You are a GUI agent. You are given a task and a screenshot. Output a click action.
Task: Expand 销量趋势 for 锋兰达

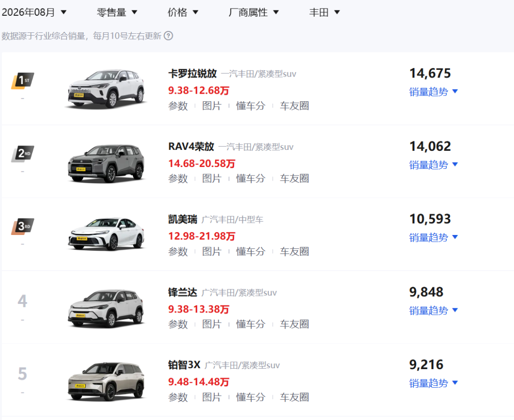pos(434,311)
